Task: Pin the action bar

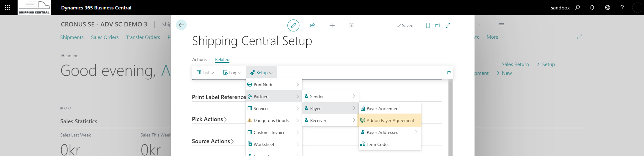Action: tap(448, 72)
